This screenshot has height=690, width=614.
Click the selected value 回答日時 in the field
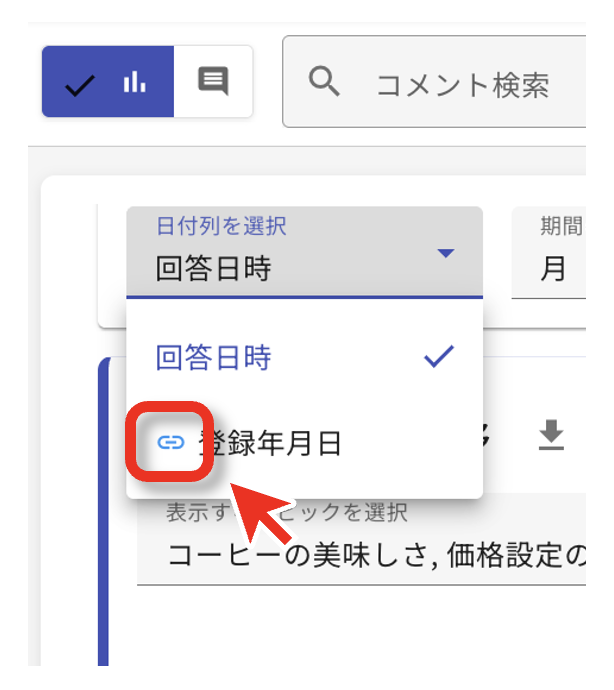coord(213,268)
